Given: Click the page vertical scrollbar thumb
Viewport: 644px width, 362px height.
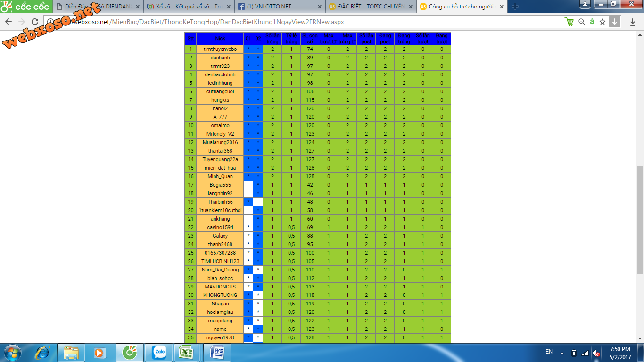Looking at the screenshot, I should click(x=640, y=219).
